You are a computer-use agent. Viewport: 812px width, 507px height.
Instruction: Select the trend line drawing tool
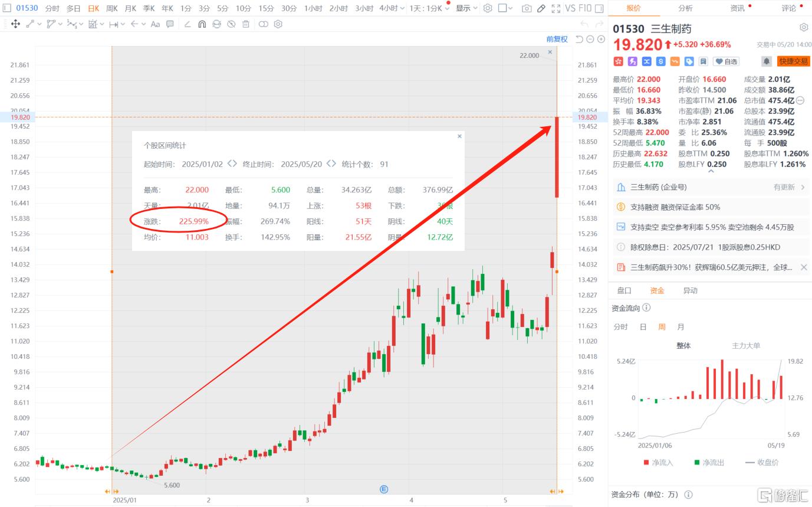point(31,24)
